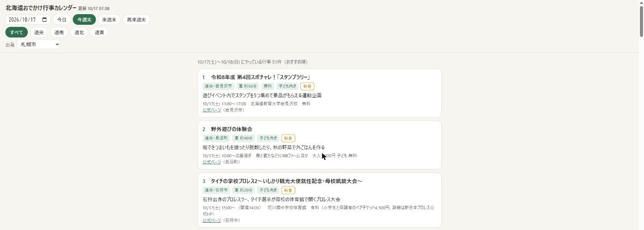Open the calendar picker icon in date field

coord(45,20)
